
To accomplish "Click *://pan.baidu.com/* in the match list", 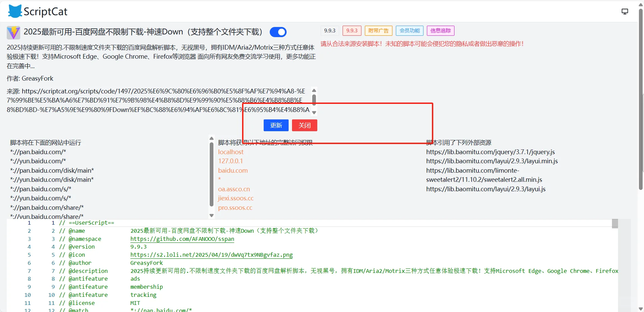I will (38, 152).
